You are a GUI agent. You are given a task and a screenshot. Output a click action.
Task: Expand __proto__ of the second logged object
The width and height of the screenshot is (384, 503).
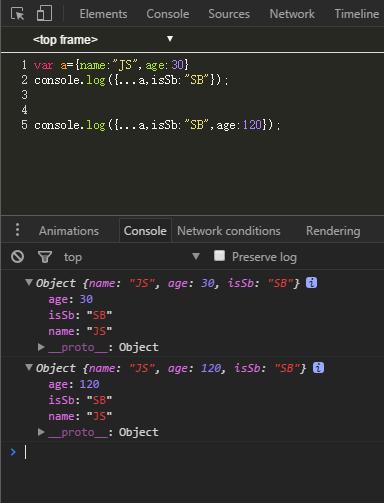pyautogui.click(x=41, y=432)
